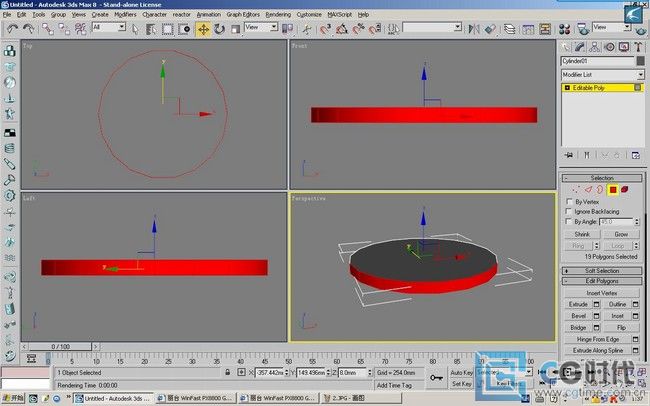Click the Insert Vertex button
650x406 pixels.
(x=602, y=293)
